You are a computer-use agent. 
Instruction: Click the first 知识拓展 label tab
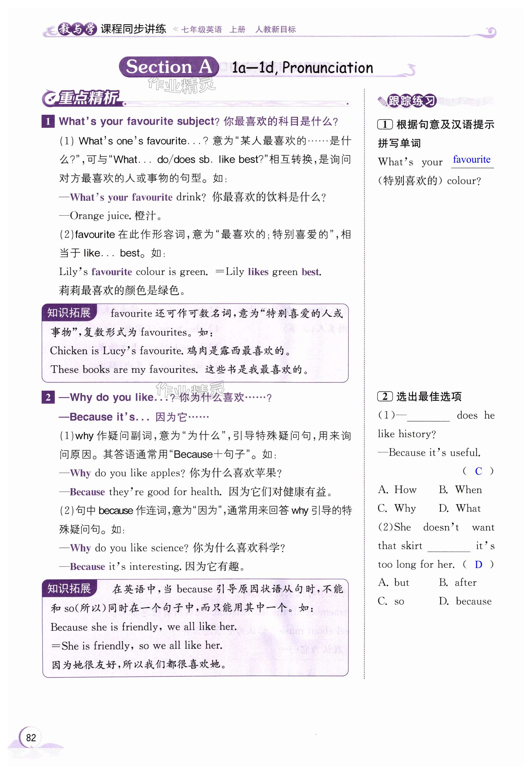(x=69, y=313)
